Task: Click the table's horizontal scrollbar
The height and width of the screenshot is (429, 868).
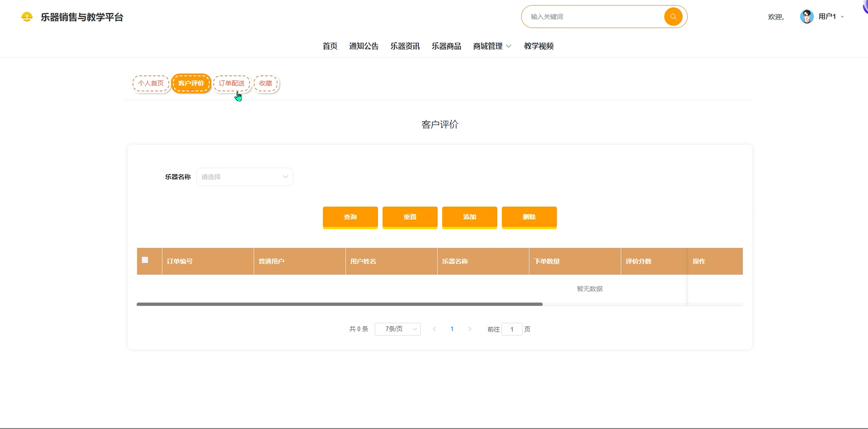Action: click(x=339, y=304)
